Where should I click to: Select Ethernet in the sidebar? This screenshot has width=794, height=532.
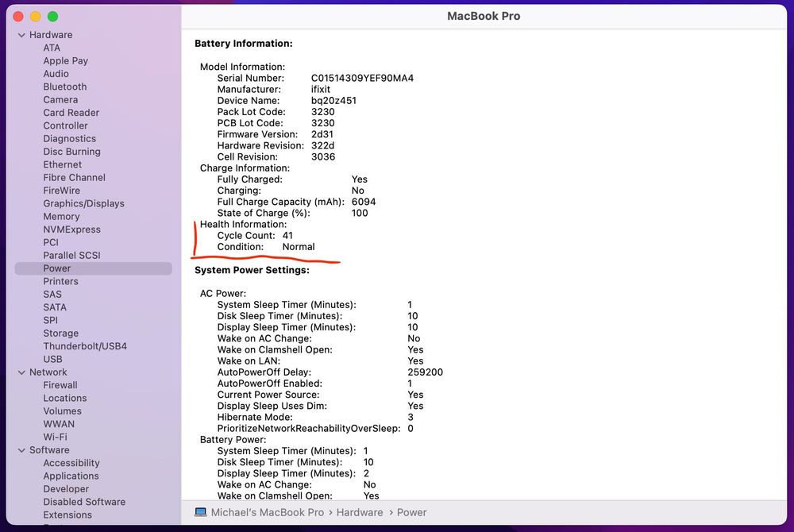click(x=62, y=164)
